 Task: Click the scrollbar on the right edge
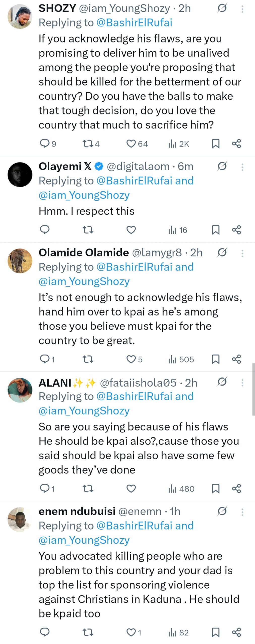(253, 390)
